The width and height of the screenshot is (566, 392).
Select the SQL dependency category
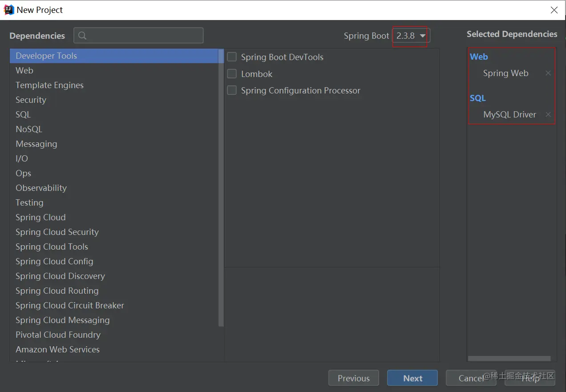click(x=114, y=114)
